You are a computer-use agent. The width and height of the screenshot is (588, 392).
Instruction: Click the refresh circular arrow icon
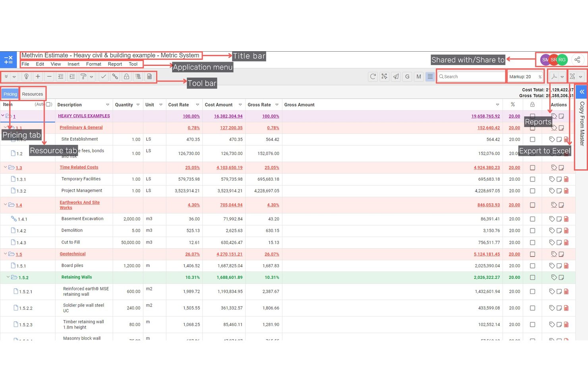point(373,77)
